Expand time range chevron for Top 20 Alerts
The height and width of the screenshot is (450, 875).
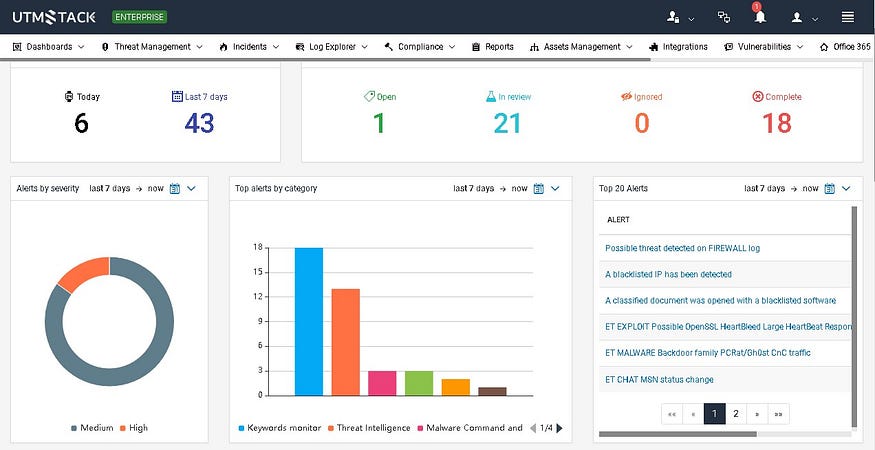point(846,189)
